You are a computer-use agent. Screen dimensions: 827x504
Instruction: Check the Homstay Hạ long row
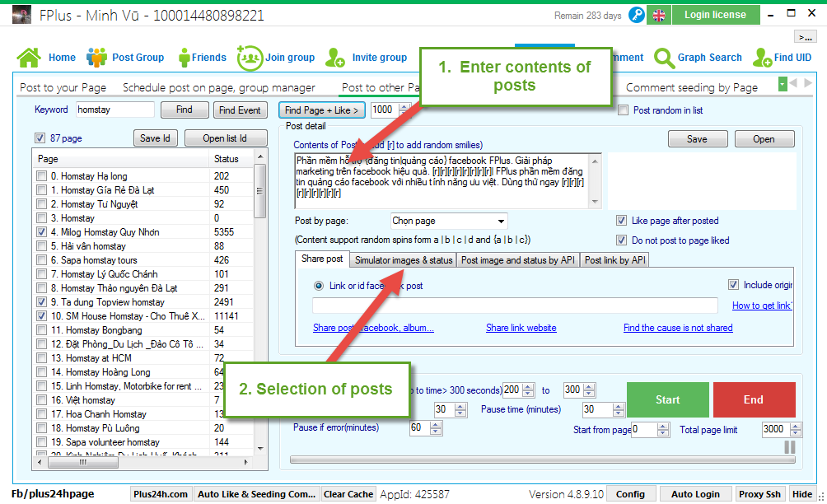(41, 175)
